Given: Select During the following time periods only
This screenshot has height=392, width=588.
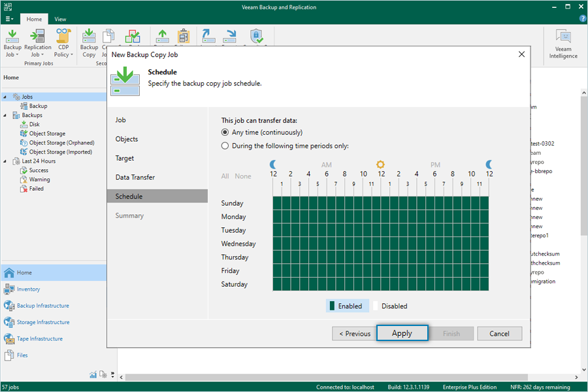Looking at the screenshot, I should pos(225,146).
